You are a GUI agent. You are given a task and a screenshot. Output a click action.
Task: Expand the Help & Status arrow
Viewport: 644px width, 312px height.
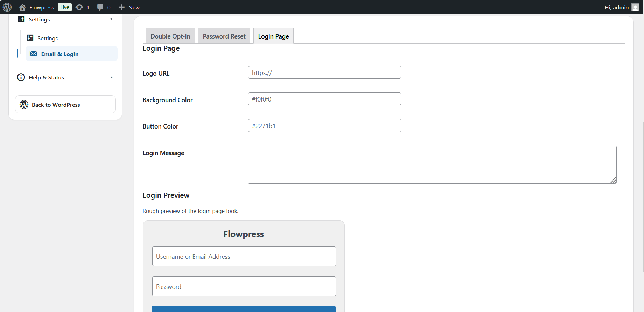pyautogui.click(x=111, y=77)
